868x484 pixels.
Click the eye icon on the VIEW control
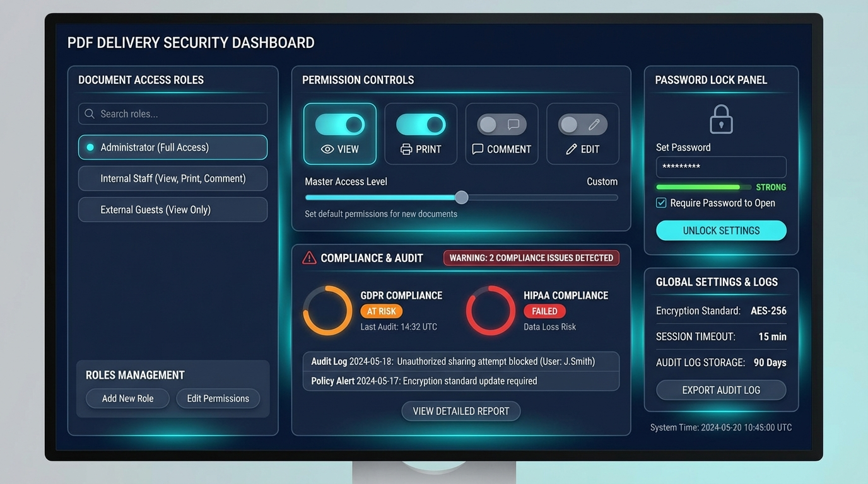click(327, 149)
